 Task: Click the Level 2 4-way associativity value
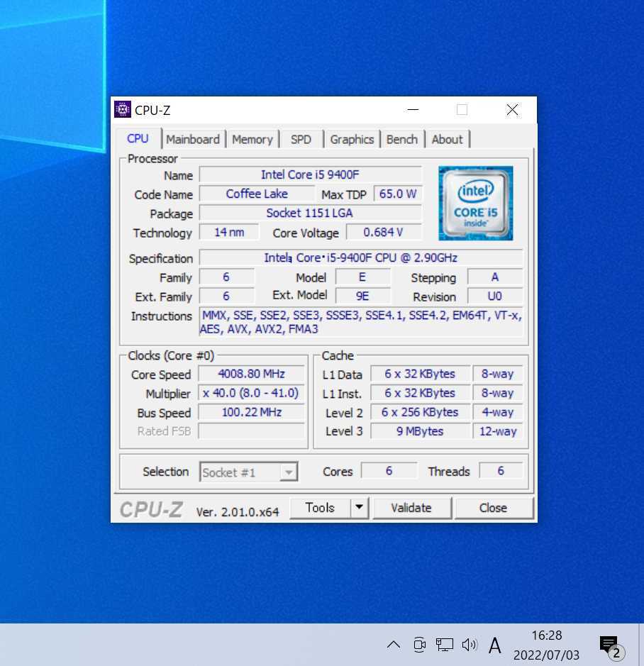pos(498,412)
